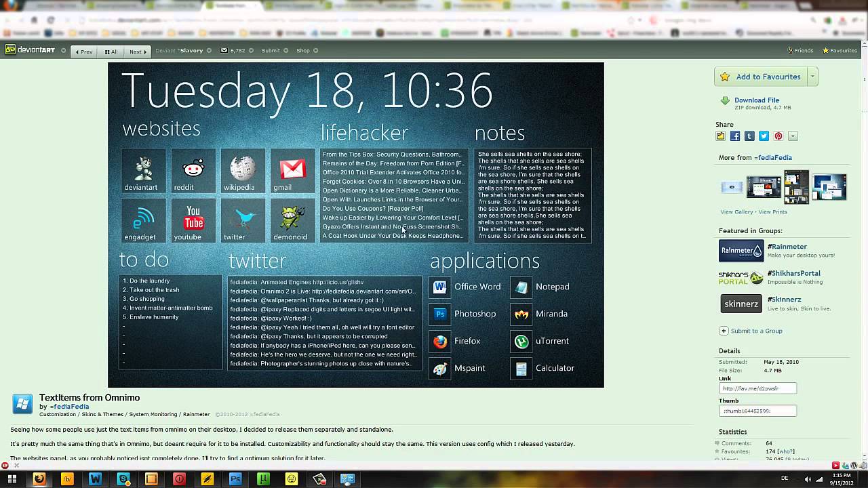Open Word in the taskbar
The height and width of the screenshot is (488, 868).
[95, 479]
